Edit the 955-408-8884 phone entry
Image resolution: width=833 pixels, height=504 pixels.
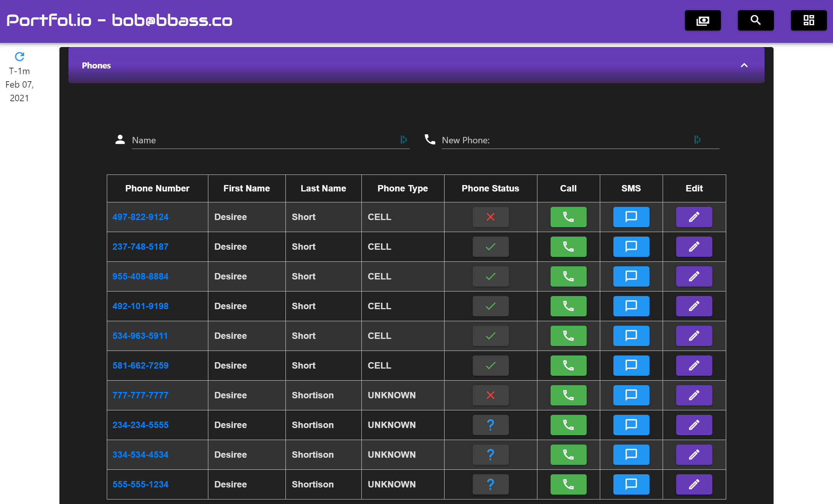(x=694, y=276)
